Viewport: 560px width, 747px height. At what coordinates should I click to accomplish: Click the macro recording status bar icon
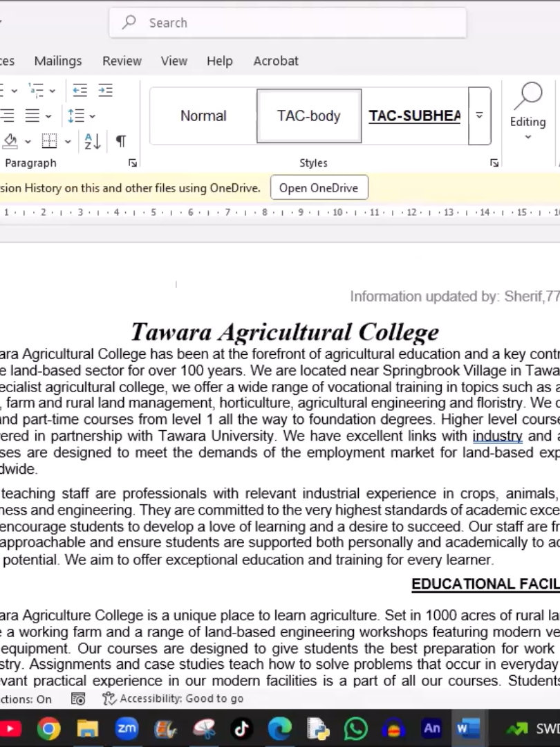click(78, 699)
